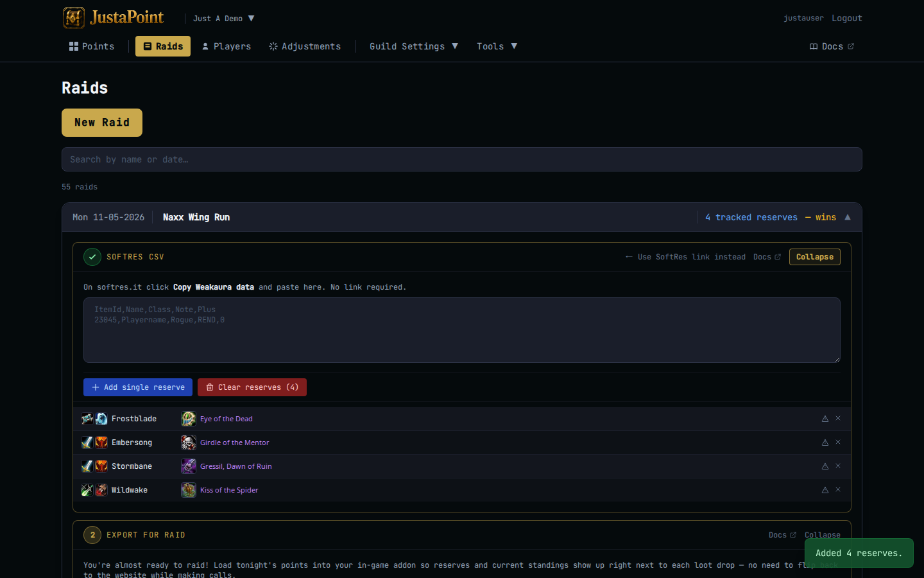Click the Mon 11-05-2026 raid date
The image size is (924, 578).
coord(108,217)
